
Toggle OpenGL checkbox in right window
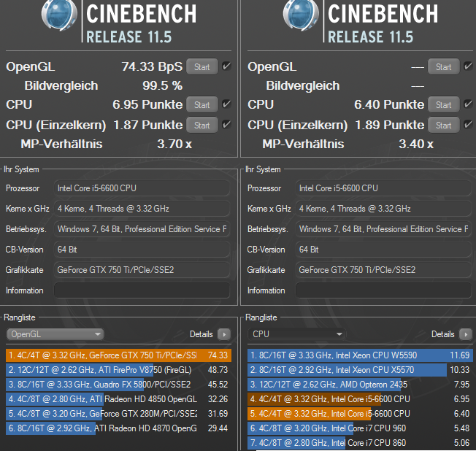coord(468,66)
